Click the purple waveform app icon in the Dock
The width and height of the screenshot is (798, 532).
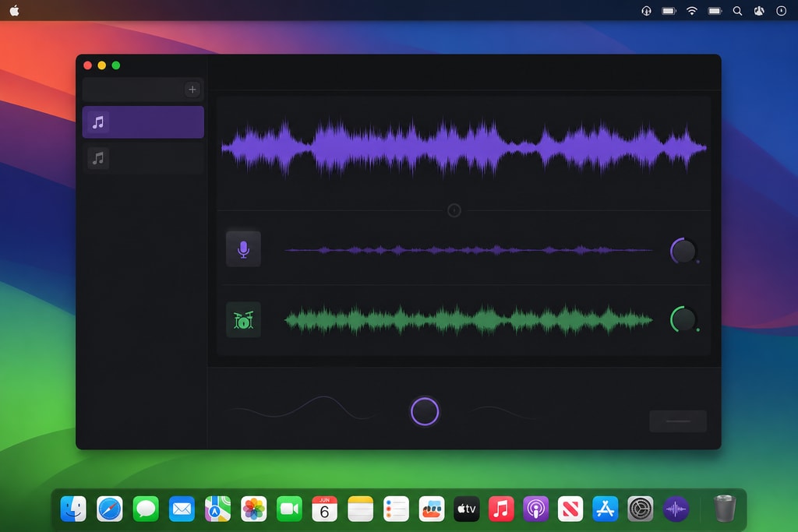click(676, 509)
